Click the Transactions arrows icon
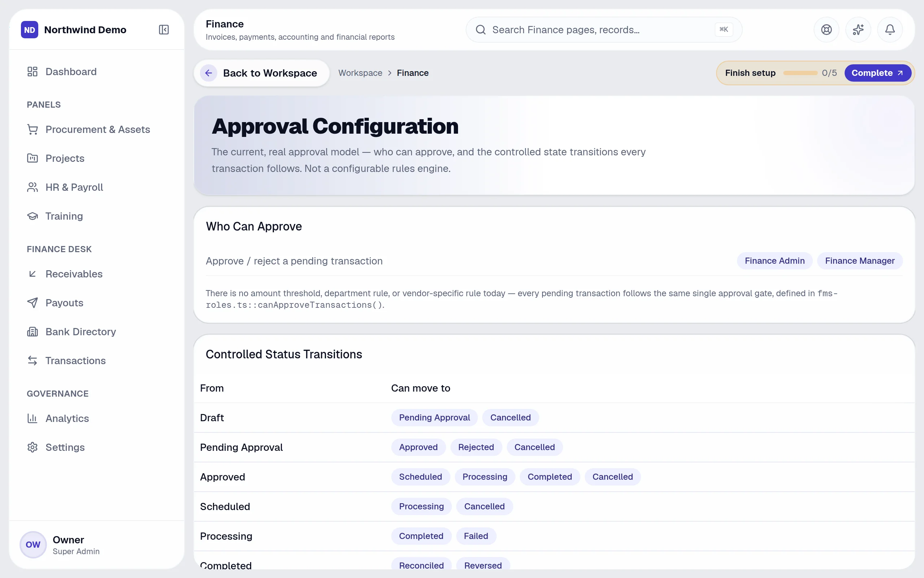 coord(32,361)
